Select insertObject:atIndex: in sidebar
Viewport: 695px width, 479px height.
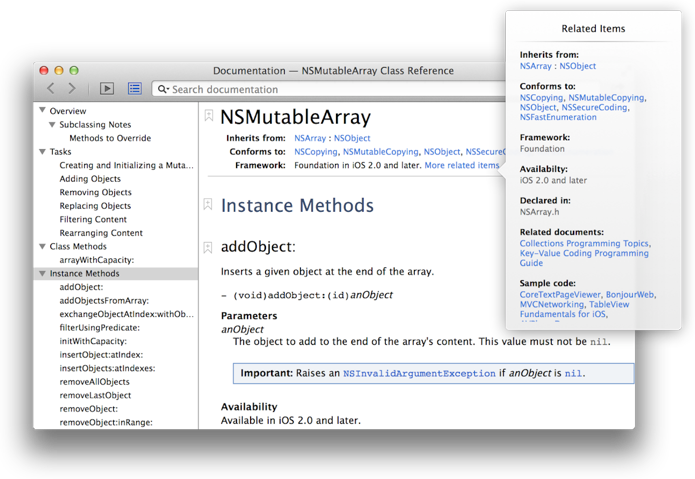101,355
